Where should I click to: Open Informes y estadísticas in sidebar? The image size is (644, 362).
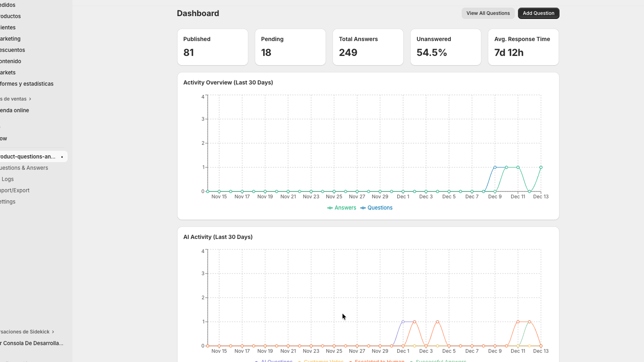pos(27,84)
